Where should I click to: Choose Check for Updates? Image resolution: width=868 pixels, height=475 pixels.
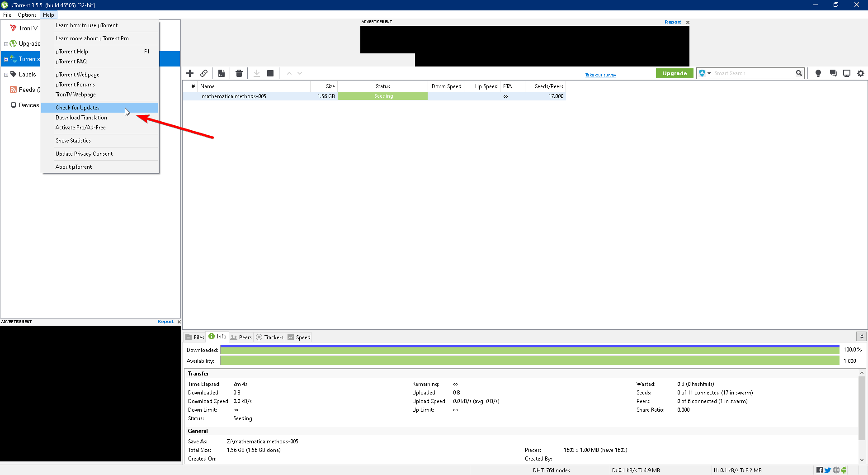pos(99,108)
